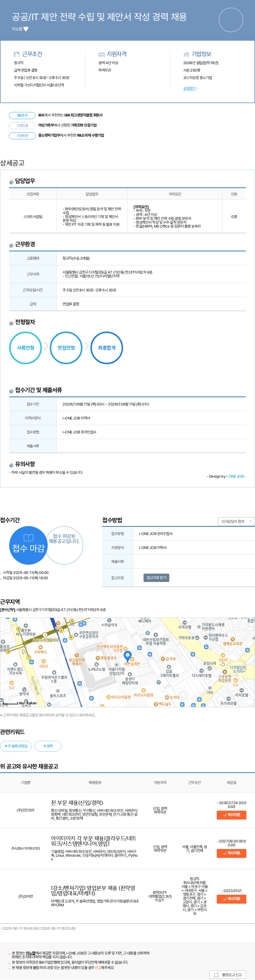Click the 마감일 column header

click(232, 782)
